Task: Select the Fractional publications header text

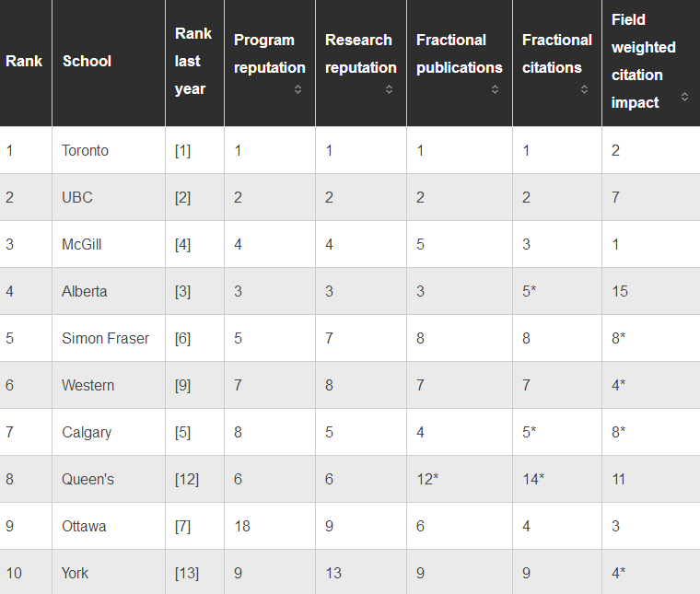Action: [x=460, y=53]
